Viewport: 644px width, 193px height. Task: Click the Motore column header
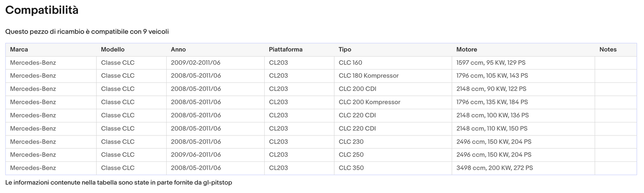pos(467,49)
